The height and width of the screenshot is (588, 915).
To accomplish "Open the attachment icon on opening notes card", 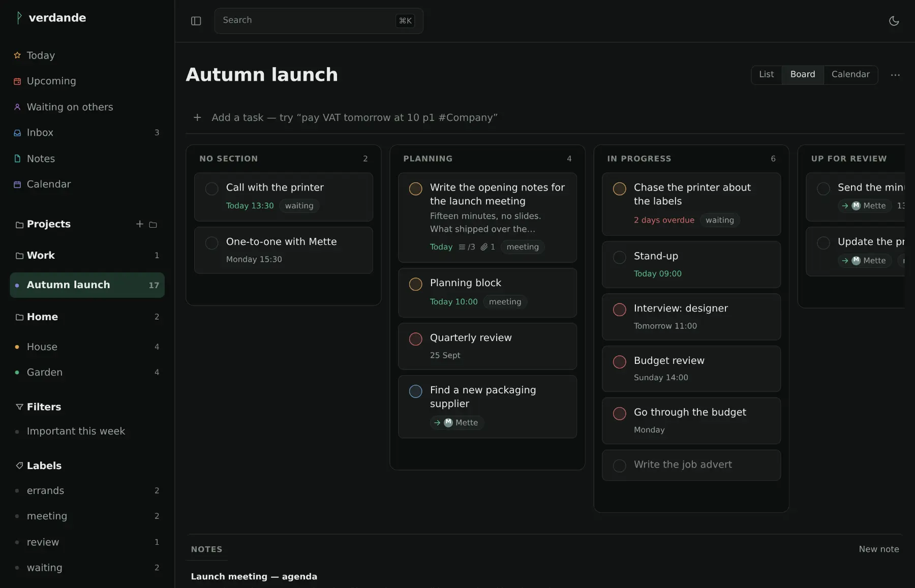I will pyautogui.click(x=484, y=247).
